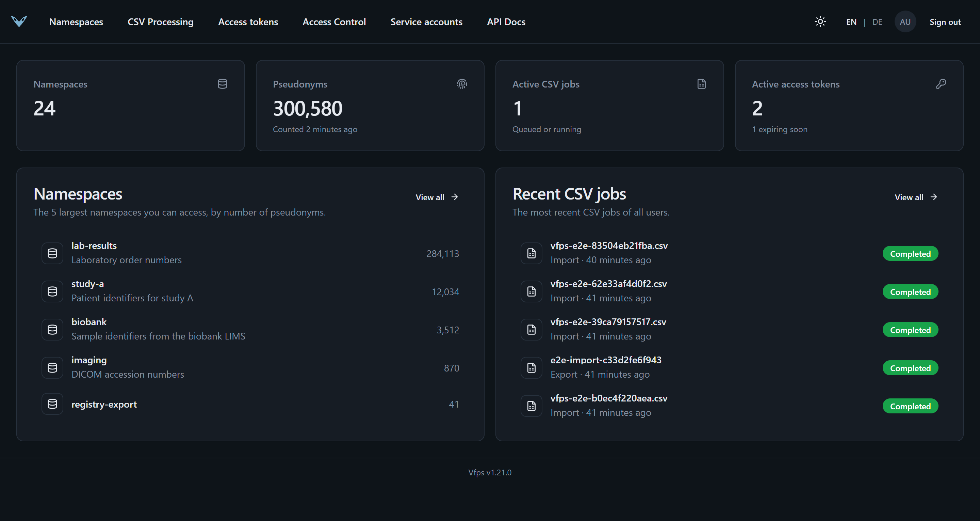Screen dimensions: 980x521
Task: Click the 284,113 pseudonym count
Action: click(x=442, y=254)
